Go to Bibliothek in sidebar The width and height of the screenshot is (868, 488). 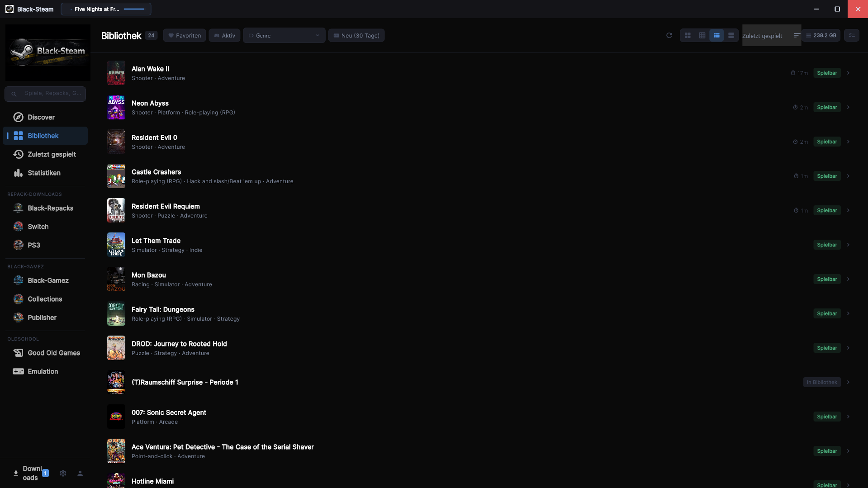point(45,136)
